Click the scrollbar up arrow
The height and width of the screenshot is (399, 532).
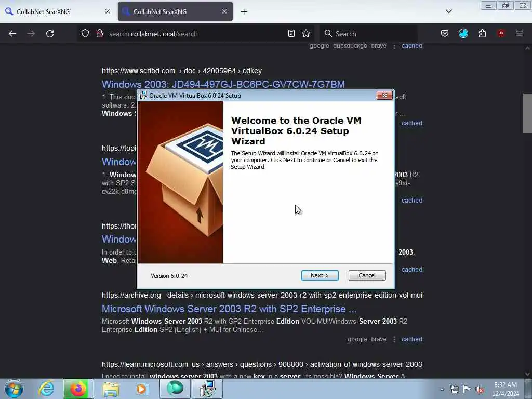click(527, 48)
